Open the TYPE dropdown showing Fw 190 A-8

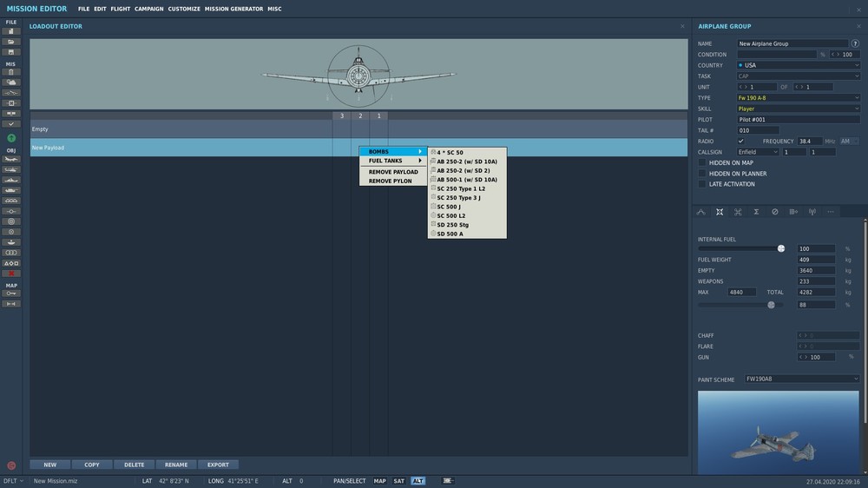coord(799,97)
